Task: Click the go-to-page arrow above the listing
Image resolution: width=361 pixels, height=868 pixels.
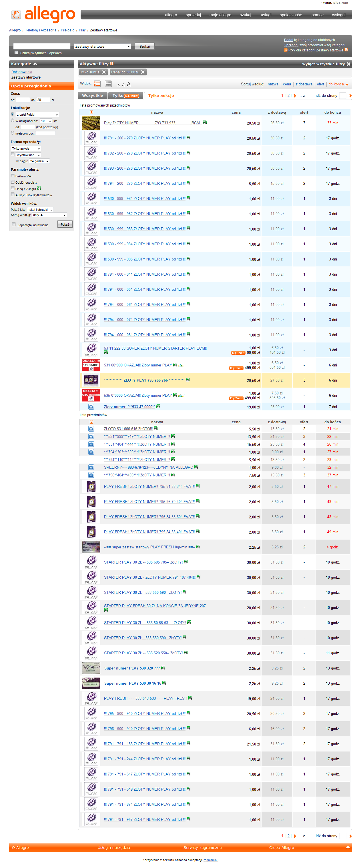Action: pyautogui.click(x=350, y=96)
